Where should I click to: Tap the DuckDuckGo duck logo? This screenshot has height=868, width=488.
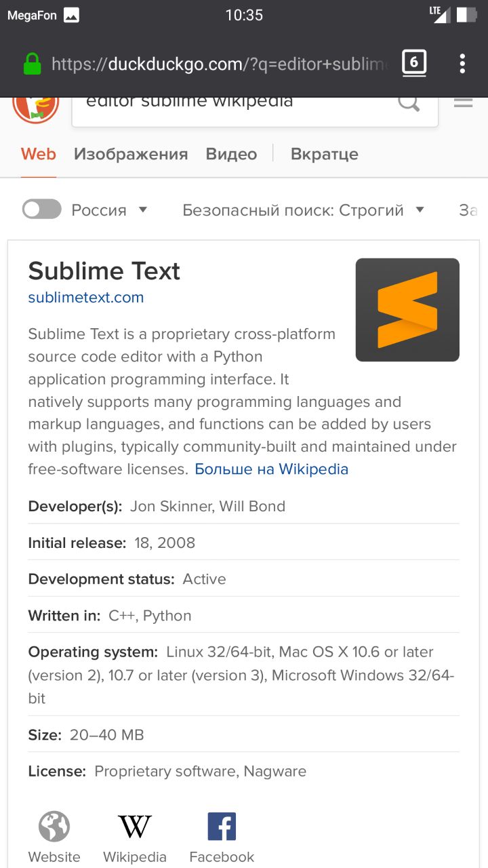click(x=35, y=108)
